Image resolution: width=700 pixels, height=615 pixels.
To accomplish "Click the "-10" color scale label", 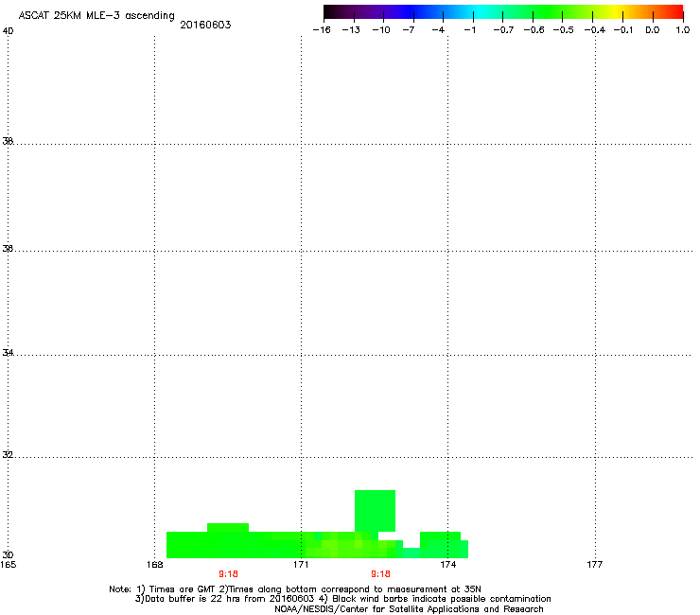I will click(x=381, y=30).
